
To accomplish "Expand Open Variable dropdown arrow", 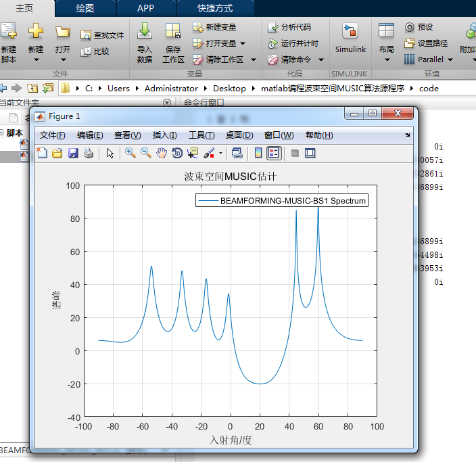I will 243,43.
